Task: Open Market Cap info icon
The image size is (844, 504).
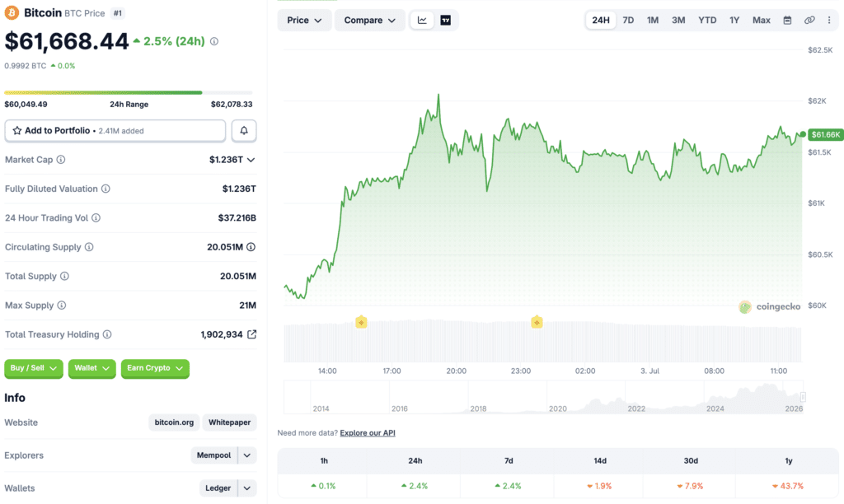Action: coord(61,160)
